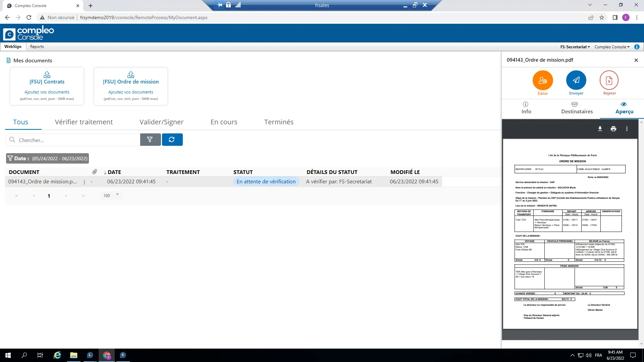Click the PDF preview page thumbnail
644x362 pixels.
tap(570, 234)
